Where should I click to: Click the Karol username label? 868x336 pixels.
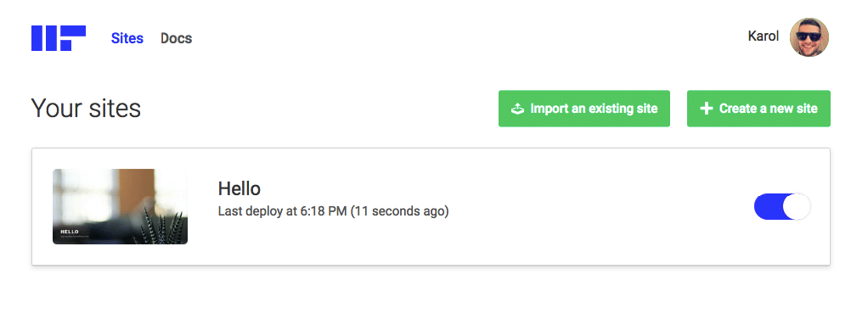[764, 36]
